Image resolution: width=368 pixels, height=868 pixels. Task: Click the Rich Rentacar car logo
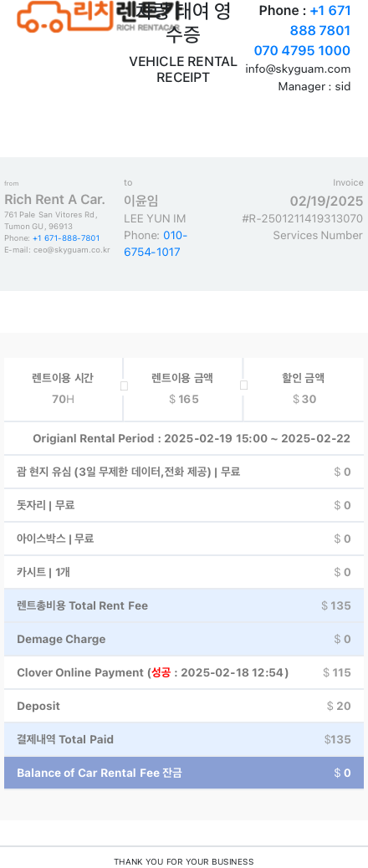coord(99,16)
